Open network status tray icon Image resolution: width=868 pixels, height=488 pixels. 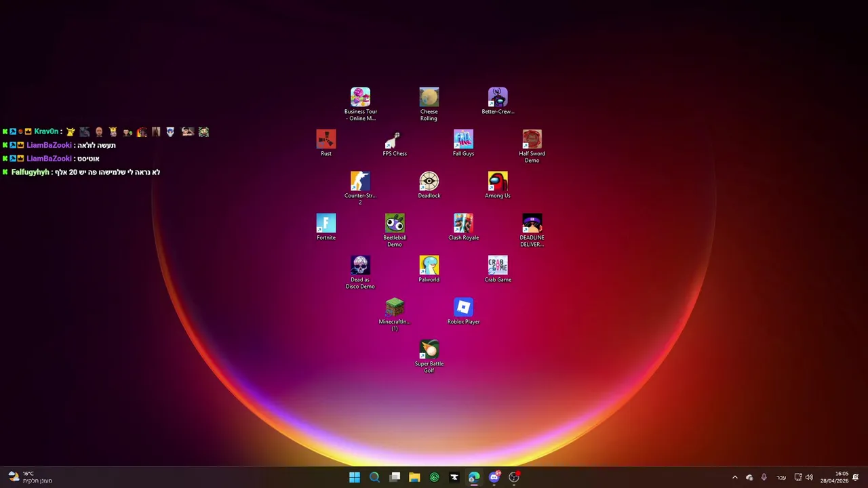(x=798, y=477)
